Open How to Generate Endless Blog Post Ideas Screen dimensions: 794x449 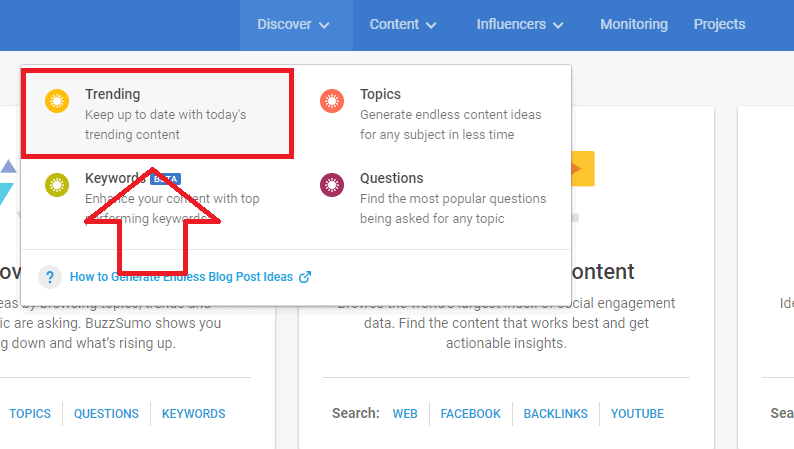182,277
